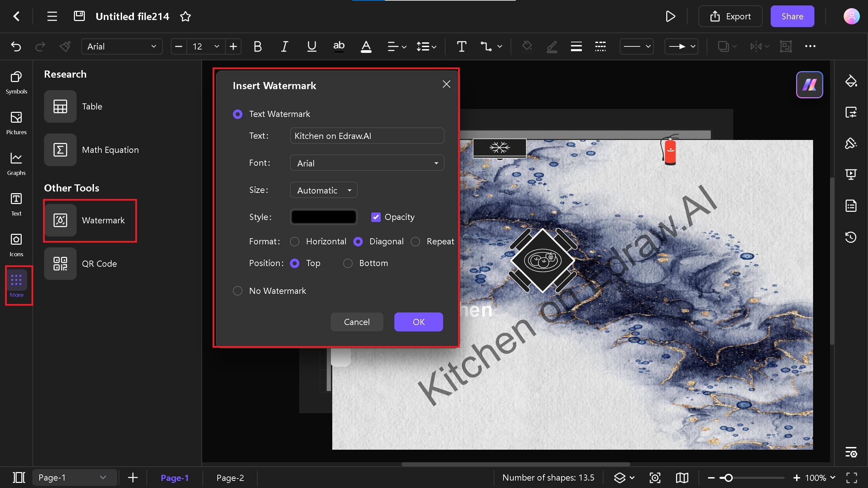Image resolution: width=868 pixels, height=488 pixels.
Task: Toggle italic formatting
Action: point(284,46)
